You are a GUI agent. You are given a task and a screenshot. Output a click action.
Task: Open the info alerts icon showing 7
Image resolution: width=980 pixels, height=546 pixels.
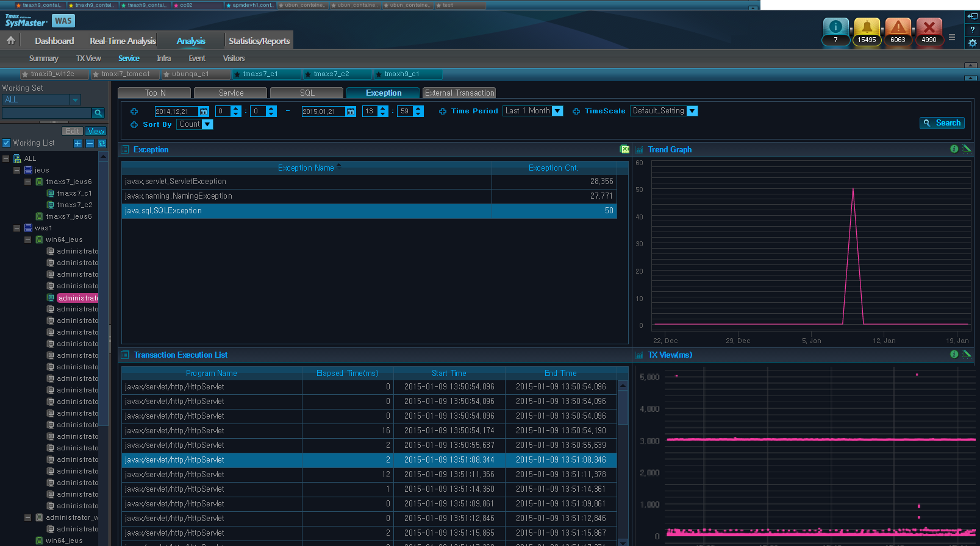(835, 32)
